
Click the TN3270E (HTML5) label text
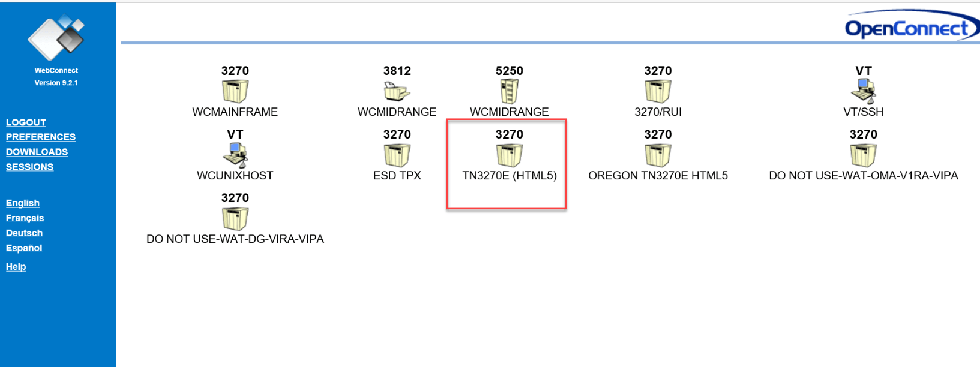510,176
